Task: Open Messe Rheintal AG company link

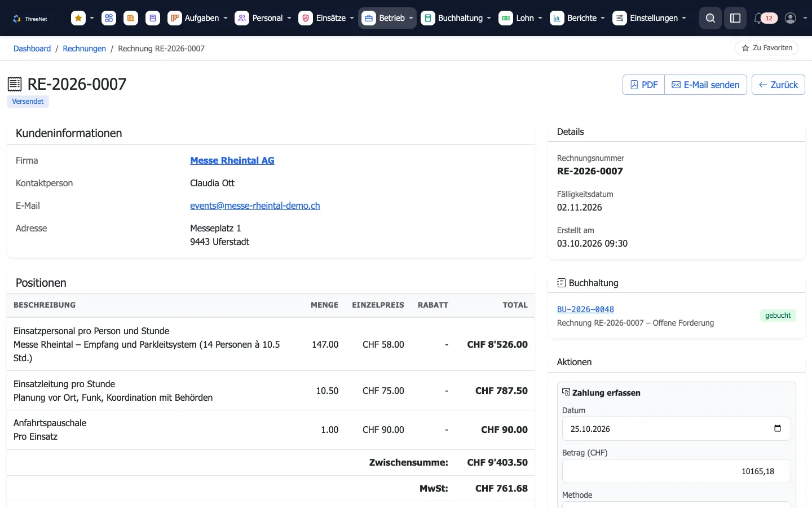Action: point(232,160)
